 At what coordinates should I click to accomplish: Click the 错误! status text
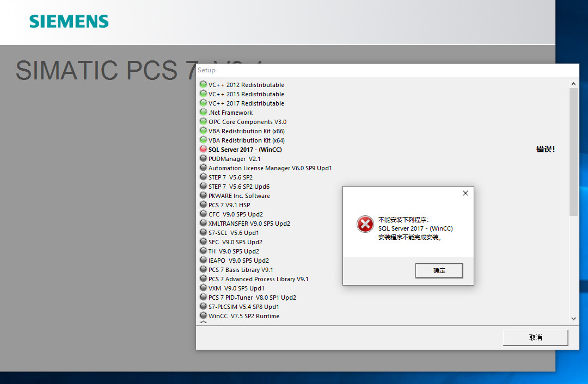click(545, 149)
